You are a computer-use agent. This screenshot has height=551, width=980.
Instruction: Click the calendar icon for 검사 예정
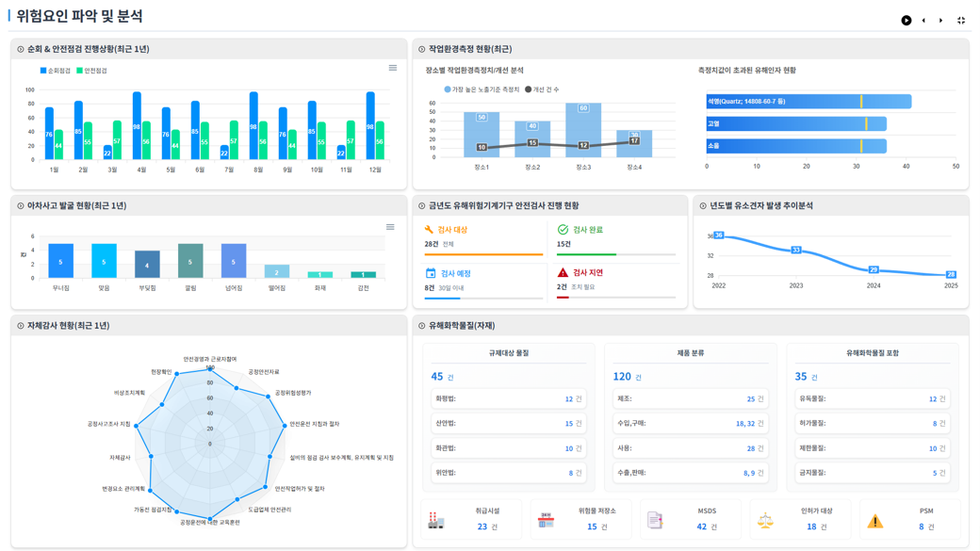[430, 273]
